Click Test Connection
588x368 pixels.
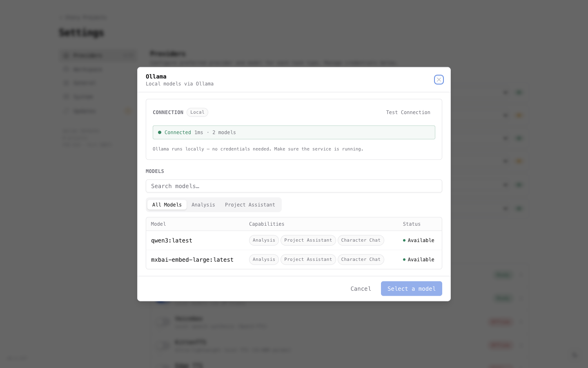[x=408, y=112]
